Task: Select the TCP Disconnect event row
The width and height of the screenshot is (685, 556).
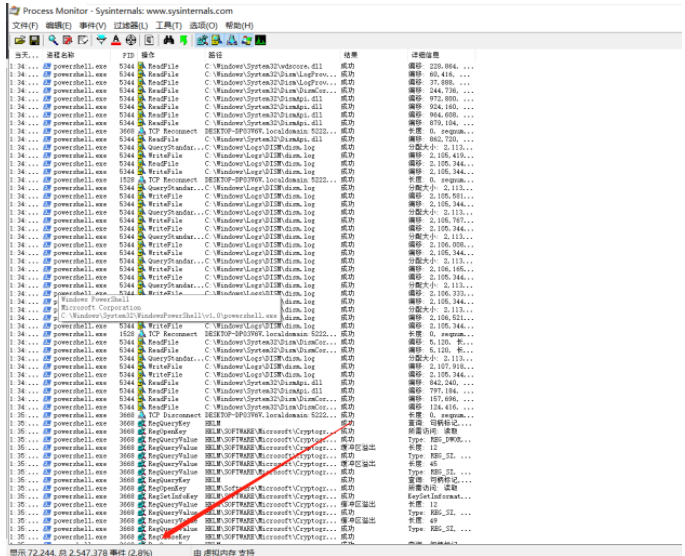Action: pyautogui.click(x=242, y=415)
